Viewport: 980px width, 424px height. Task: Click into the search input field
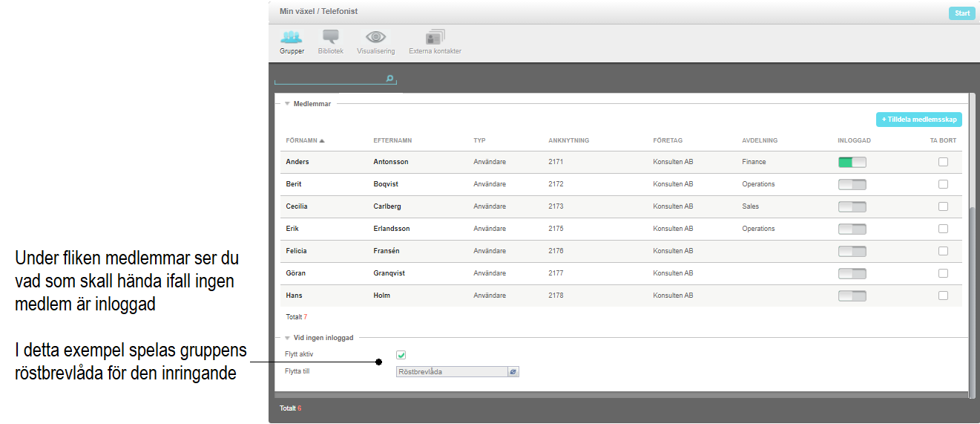329,78
